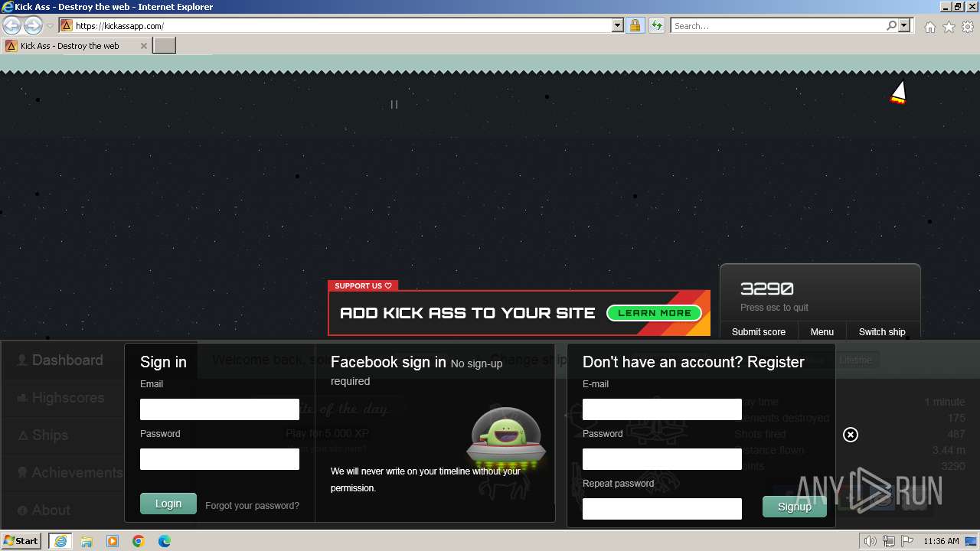Close the sign in overlay with X icon
The image size is (980, 551).
[851, 435]
